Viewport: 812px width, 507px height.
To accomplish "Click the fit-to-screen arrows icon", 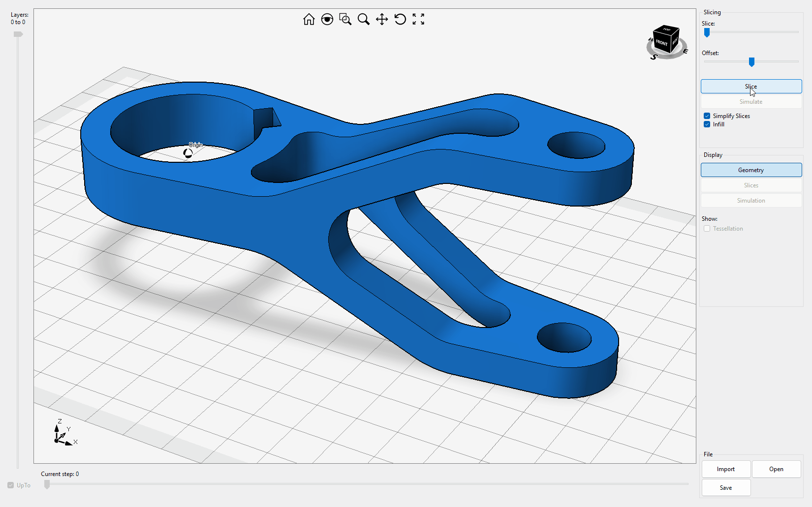I will (x=418, y=19).
